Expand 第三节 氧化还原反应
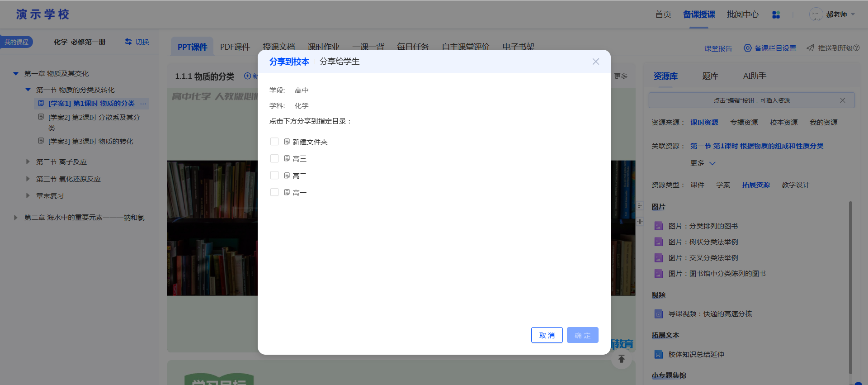The width and height of the screenshot is (868, 385). point(28,179)
